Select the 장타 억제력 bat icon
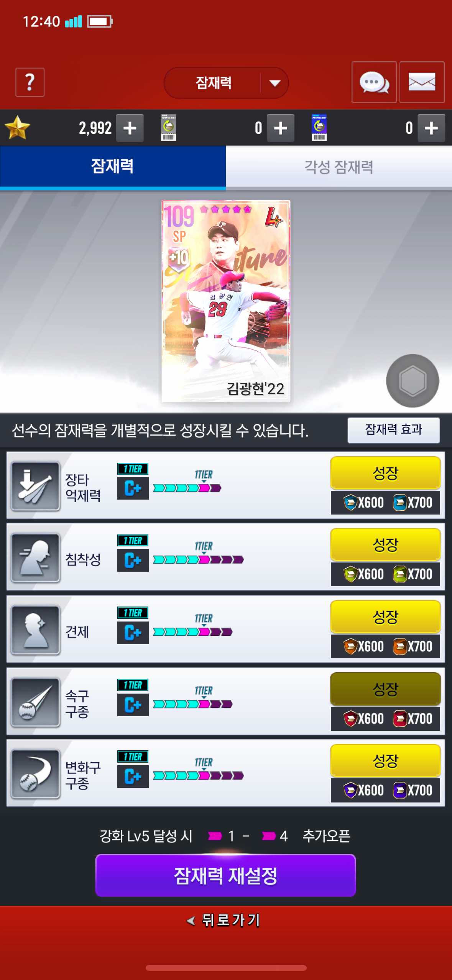This screenshot has width=452, height=980. (x=35, y=486)
